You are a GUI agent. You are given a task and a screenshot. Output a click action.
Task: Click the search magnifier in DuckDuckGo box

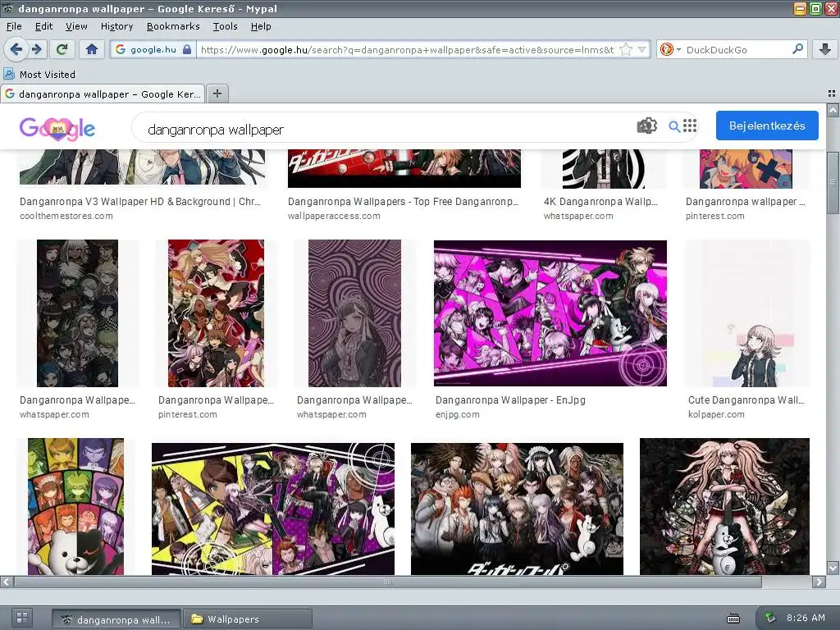[x=797, y=49]
